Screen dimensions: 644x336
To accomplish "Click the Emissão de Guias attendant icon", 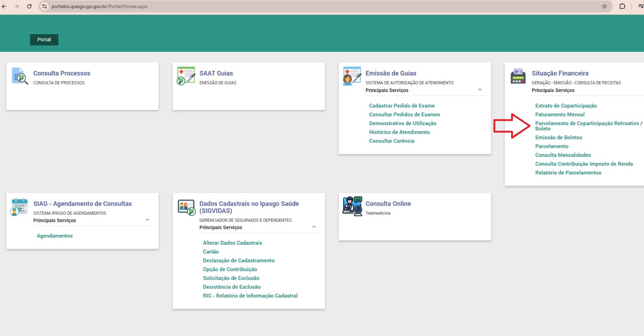I will tap(352, 76).
